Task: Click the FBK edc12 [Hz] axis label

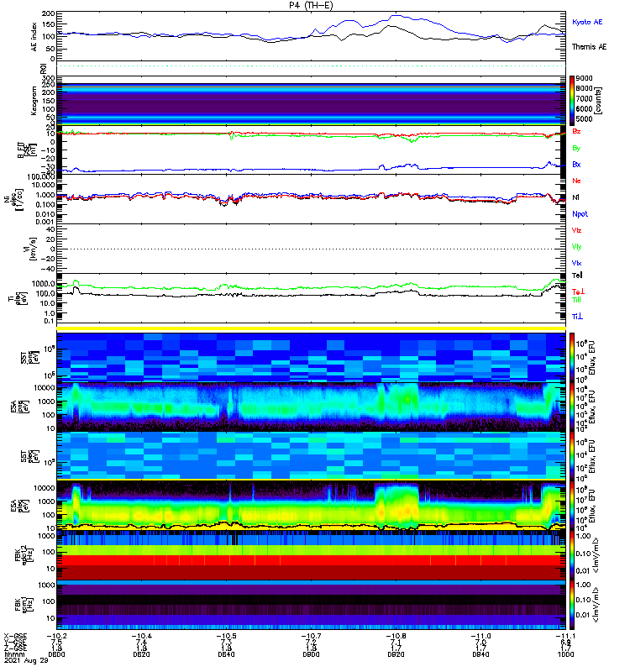Action: [24, 555]
